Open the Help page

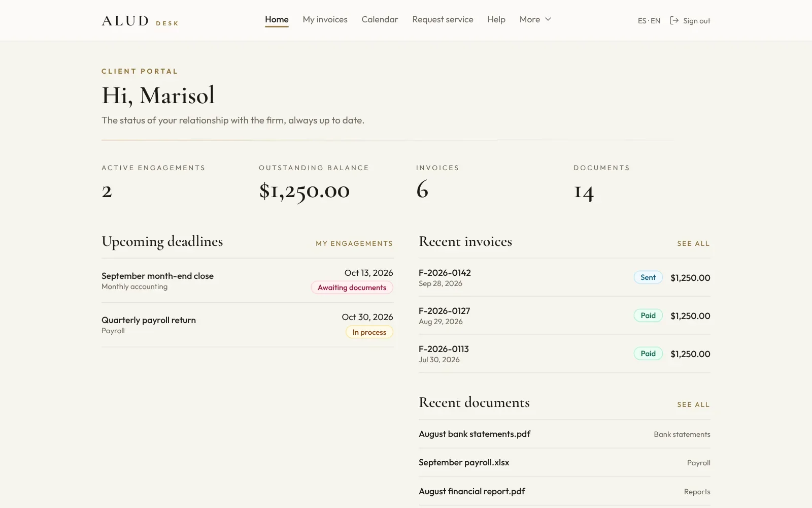click(x=496, y=19)
